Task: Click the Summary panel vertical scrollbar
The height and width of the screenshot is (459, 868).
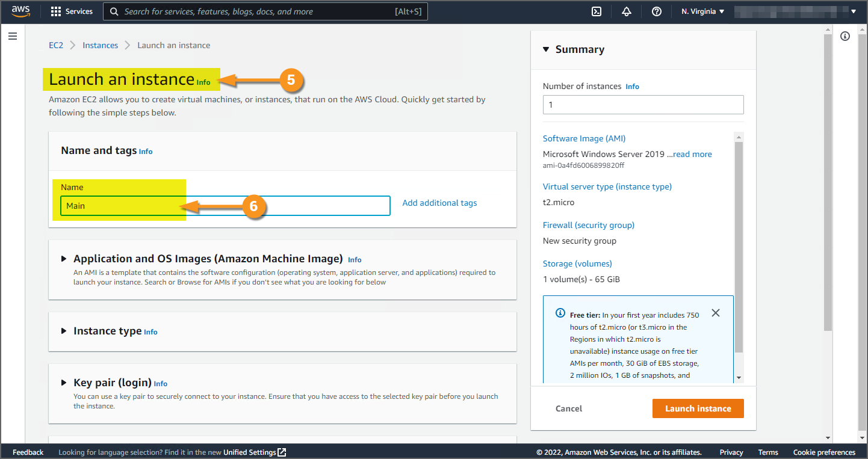Action: pos(739,241)
